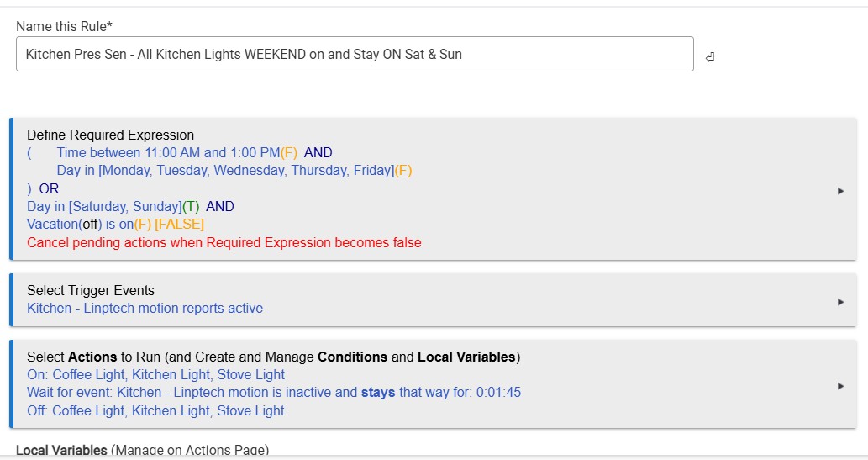The image size is (868, 460).
Task: Click the Define Required Expression heading
Action: click(x=110, y=135)
